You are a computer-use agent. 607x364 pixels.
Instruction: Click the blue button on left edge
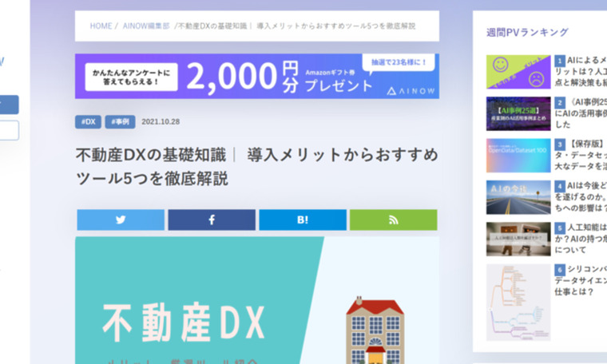point(9,105)
